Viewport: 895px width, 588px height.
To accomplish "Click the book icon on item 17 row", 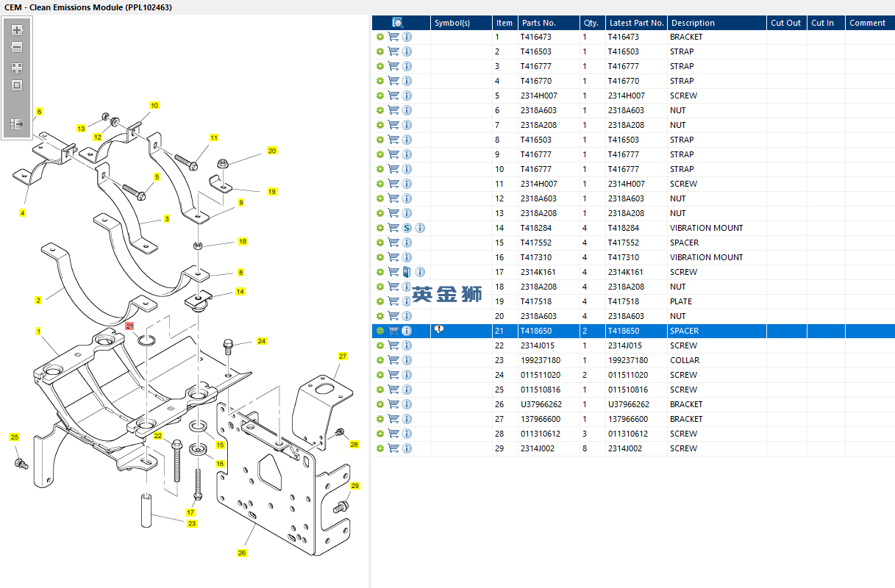I will tap(407, 272).
